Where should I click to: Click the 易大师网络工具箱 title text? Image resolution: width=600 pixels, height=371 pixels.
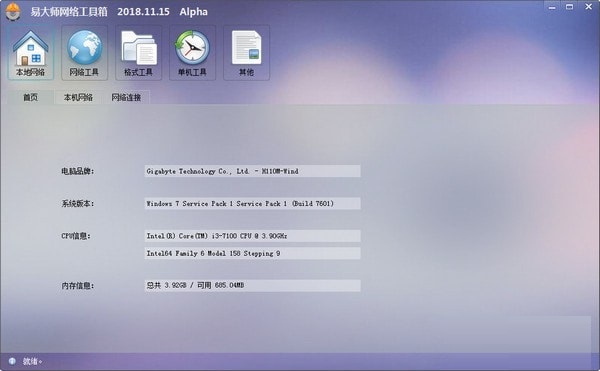tap(69, 11)
